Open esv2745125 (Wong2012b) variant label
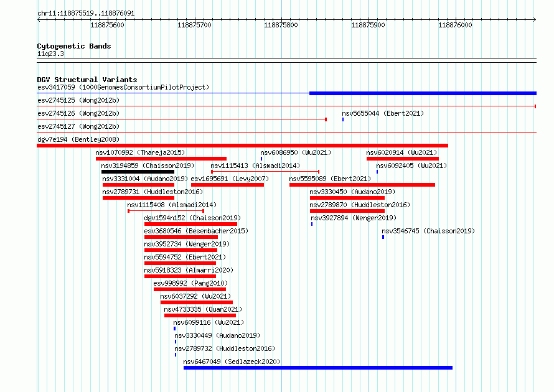The height and width of the screenshot is (392, 554). (78, 100)
